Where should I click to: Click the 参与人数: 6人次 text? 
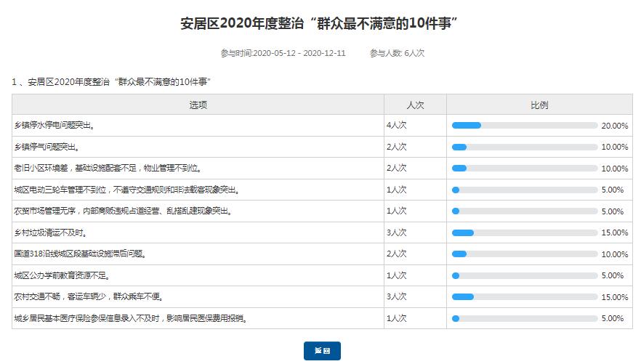coord(397,53)
